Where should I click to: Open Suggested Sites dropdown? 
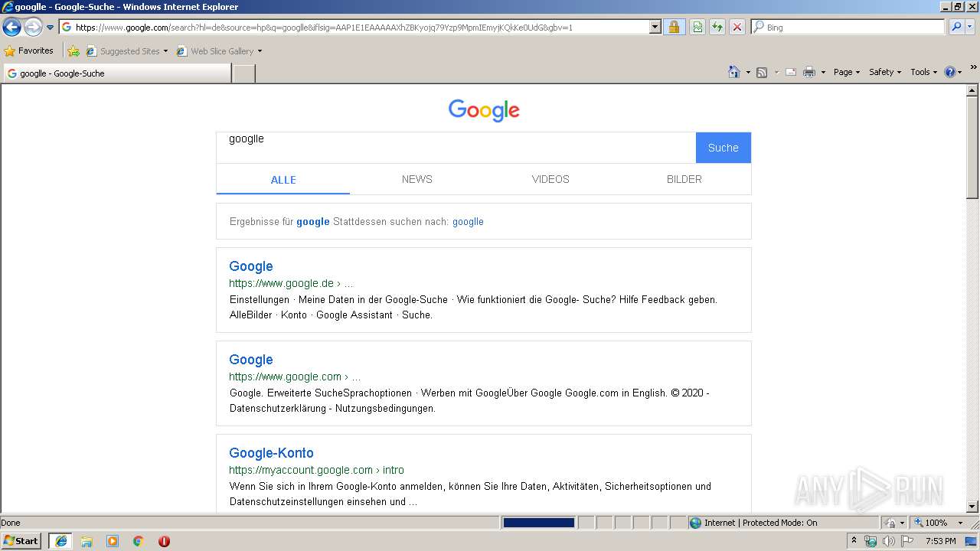coord(127,51)
